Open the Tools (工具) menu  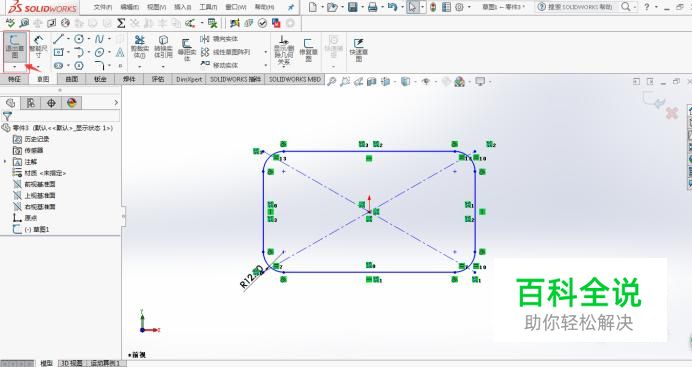point(208,7)
